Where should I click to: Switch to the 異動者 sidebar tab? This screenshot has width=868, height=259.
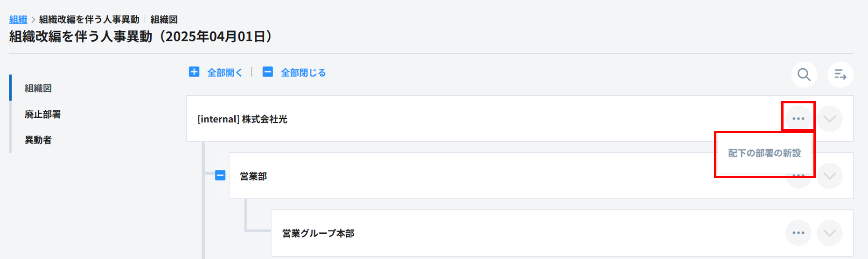pyautogui.click(x=38, y=140)
